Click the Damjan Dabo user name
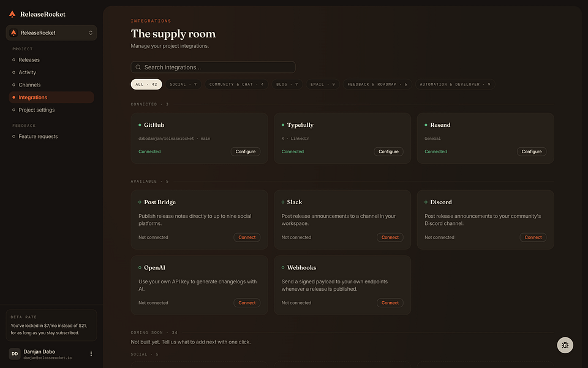 tap(39, 351)
